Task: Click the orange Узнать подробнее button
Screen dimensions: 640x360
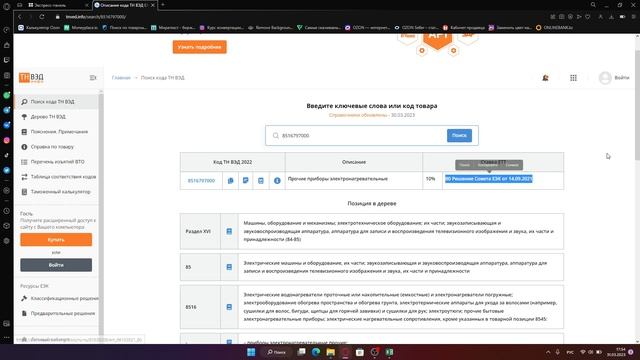Action: (200, 47)
